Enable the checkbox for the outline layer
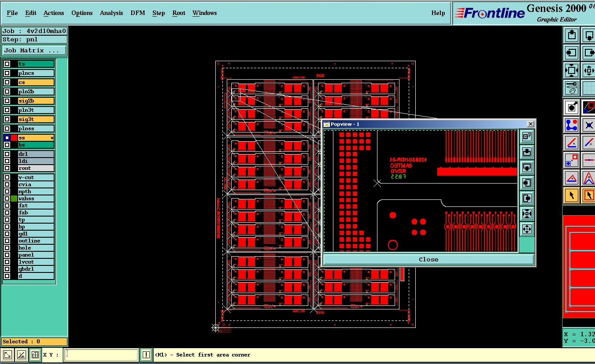The height and width of the screenshot is (364, 595). pos(7,241)
